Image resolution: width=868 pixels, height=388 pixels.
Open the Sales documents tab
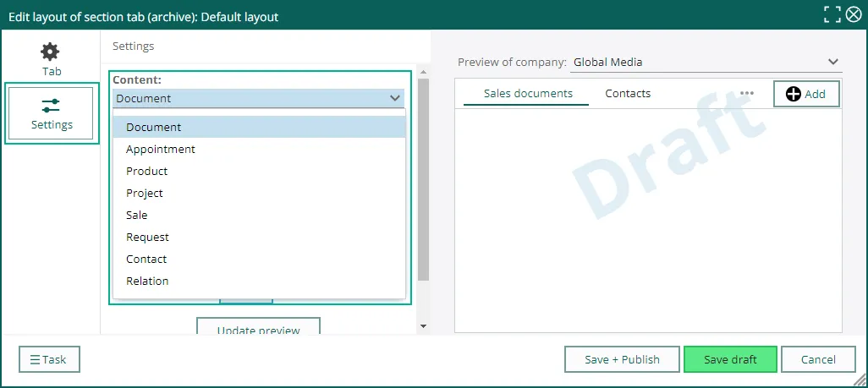(x=528, y=94)
